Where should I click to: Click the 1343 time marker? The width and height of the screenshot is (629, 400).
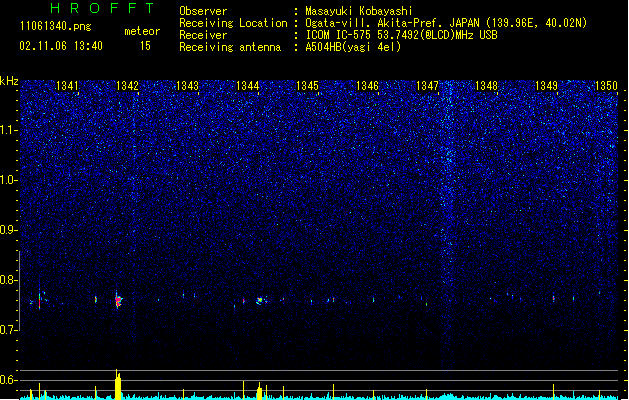(187, 86)
